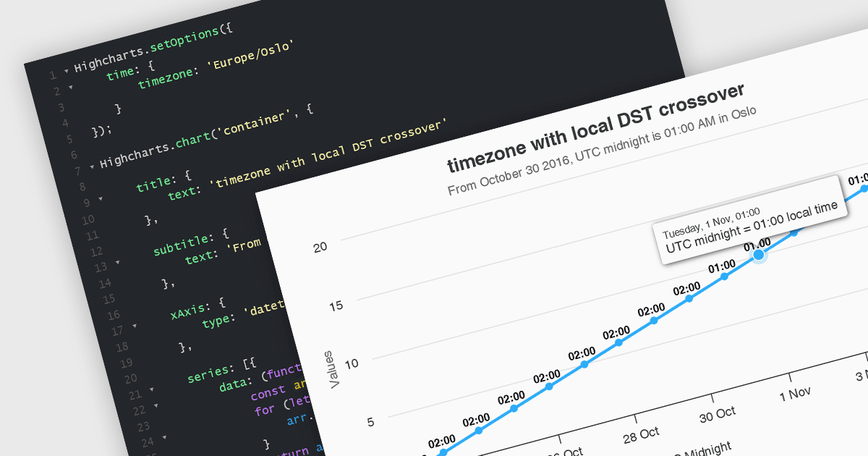Collapse the fold arrow beside the 'time: {' line
868x456 pixels.
pyautogui.click(x=70, y=88)
